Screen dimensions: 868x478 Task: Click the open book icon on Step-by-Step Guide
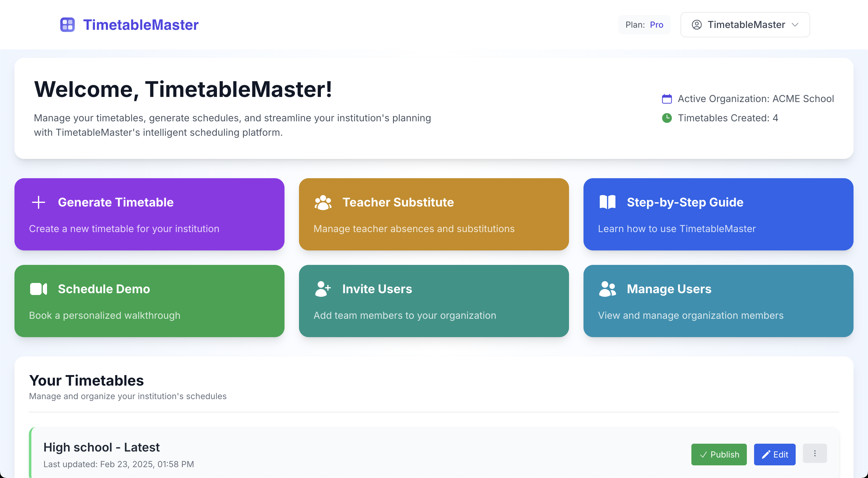(x=607, y=202)
